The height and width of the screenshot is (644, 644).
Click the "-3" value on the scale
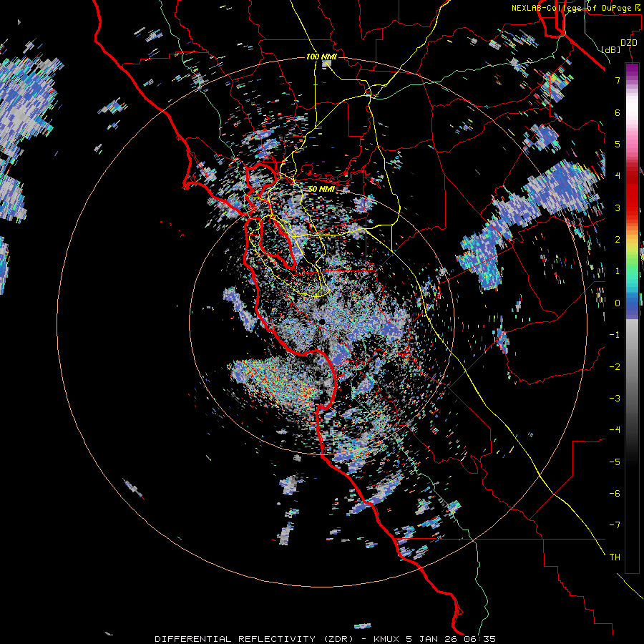point(615,398)
